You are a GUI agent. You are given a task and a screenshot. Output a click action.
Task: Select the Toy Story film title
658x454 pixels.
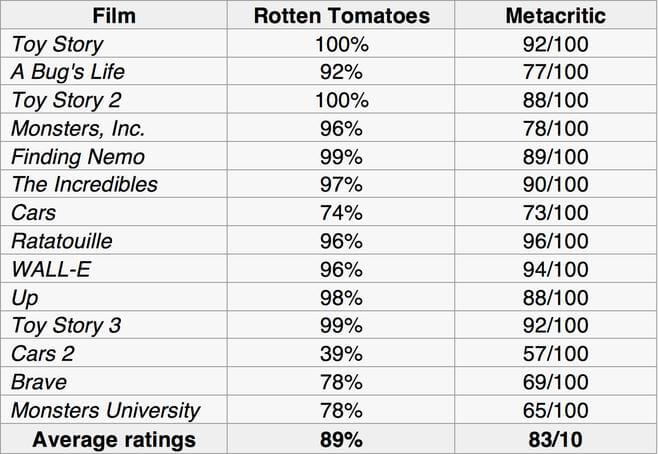point(57,44)
